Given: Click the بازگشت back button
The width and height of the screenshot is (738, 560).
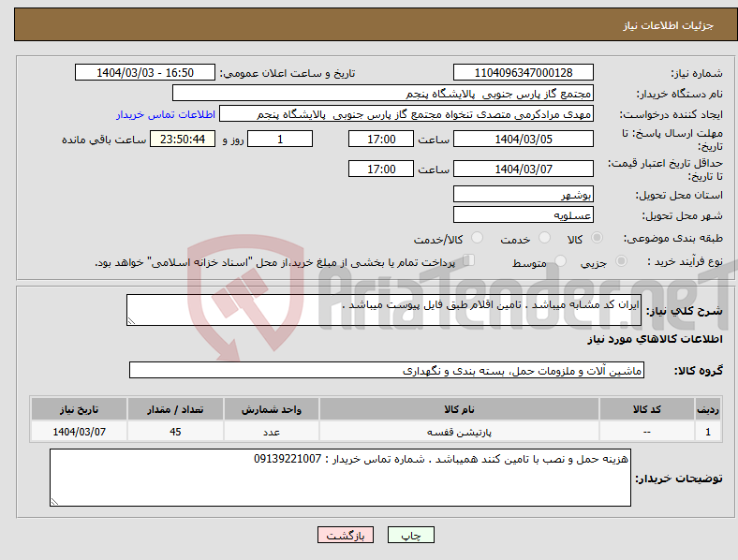Looking at the screenshot, I should pos(346,535).
